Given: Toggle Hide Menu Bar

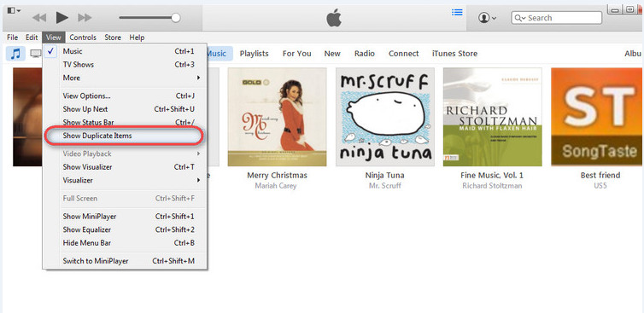Looking at the screenshot, I should tap(126, 243).
